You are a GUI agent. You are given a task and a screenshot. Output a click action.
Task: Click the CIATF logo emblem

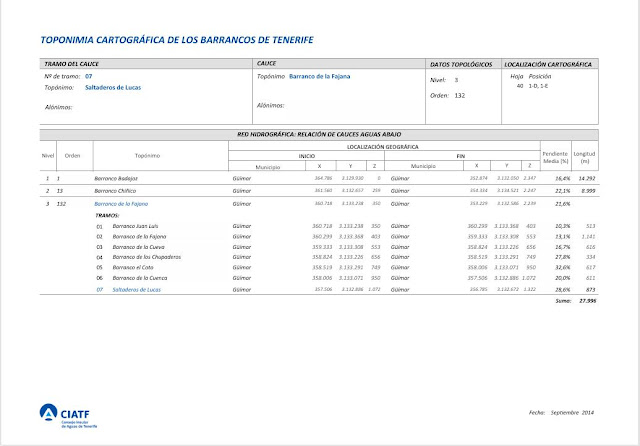pos(48,412)
